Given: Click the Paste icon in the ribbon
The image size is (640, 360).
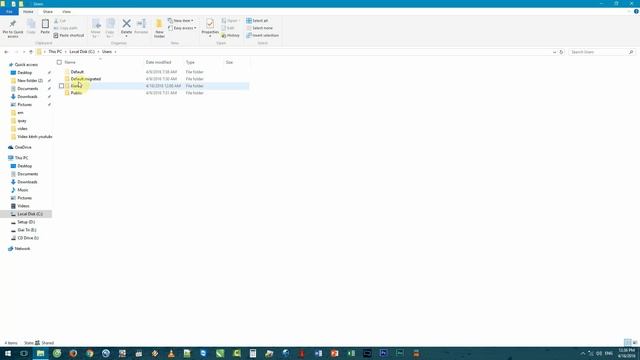Looking at the screenshot, I should click(45, 24).
